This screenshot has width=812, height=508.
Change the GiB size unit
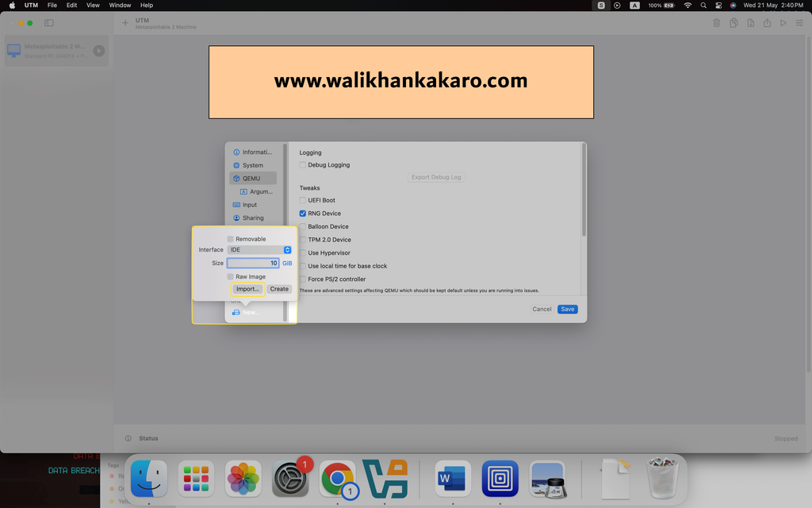click(287, 264)
